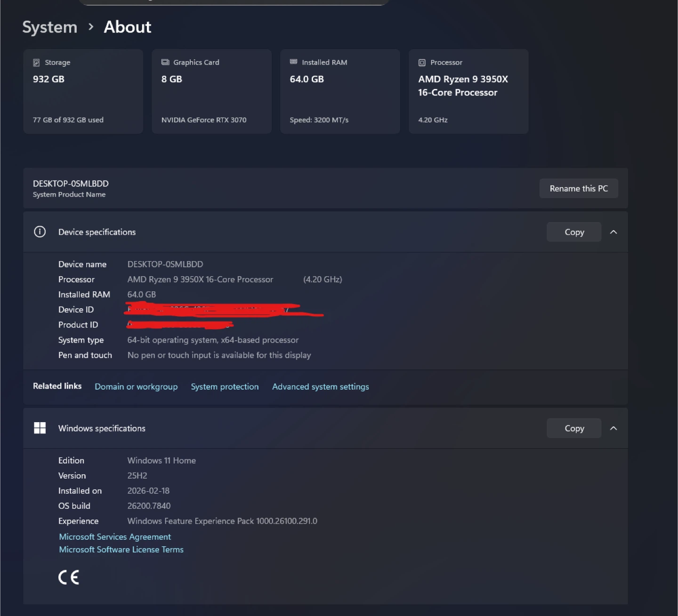This screenshot has width=678, height=616.
Task: Click the Storage card disk icon
Action: [36, 63]
